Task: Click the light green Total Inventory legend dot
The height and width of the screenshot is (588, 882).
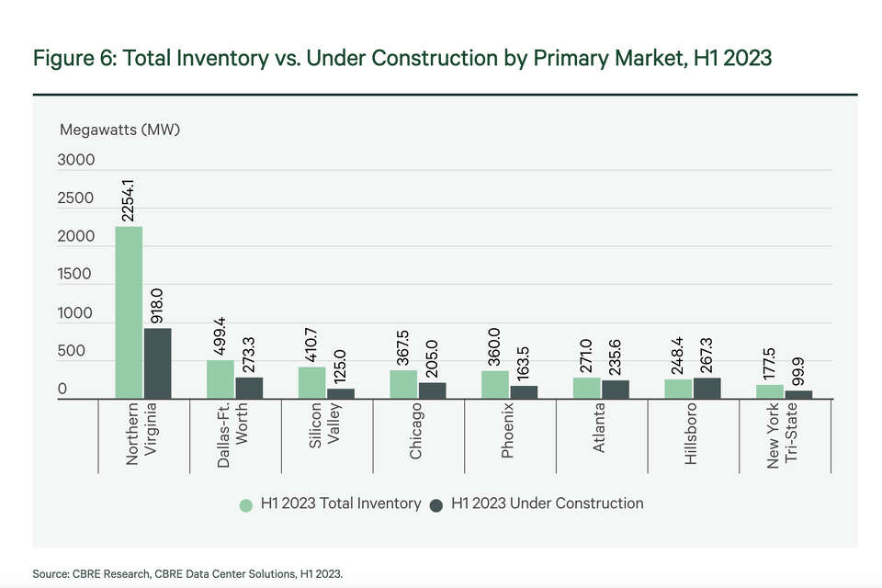Action: (x=246, y=505)
